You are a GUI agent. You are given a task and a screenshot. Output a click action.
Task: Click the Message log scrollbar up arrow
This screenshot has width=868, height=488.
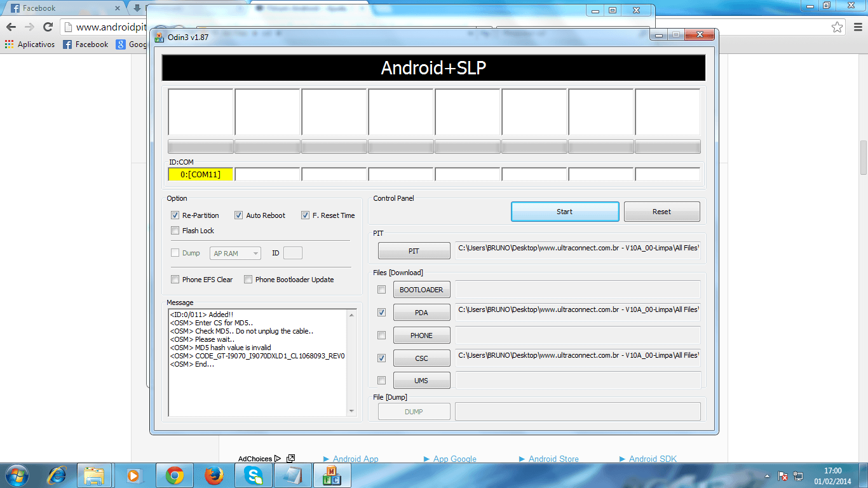tap(352, 314)
